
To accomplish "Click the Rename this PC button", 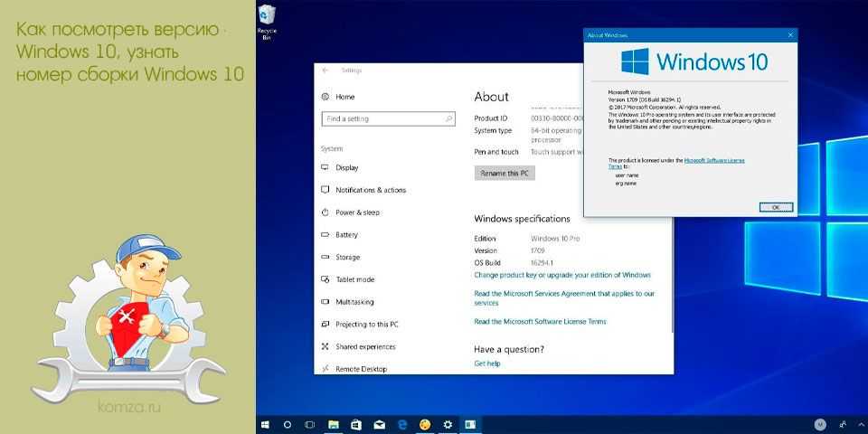I will click(x=505, y=174).
